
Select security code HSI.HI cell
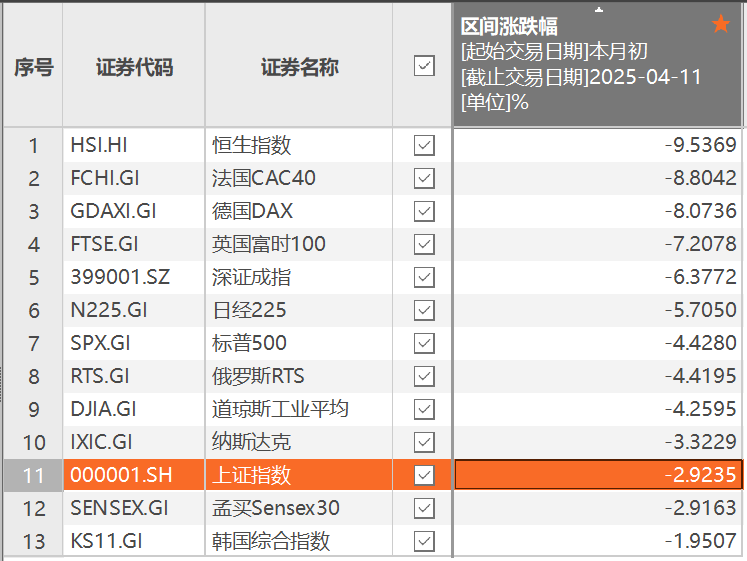click(x=134, y=145)
